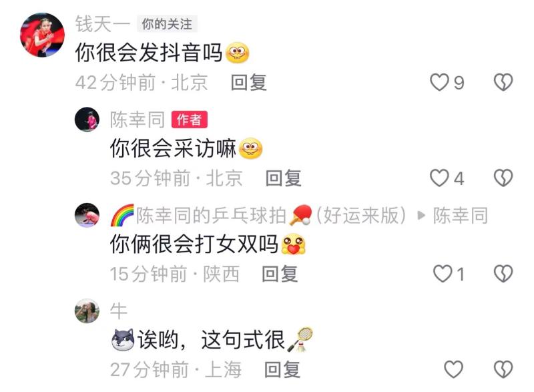
Task: Reply to 钱天一's comment via 回复
Action: point(248,82)
